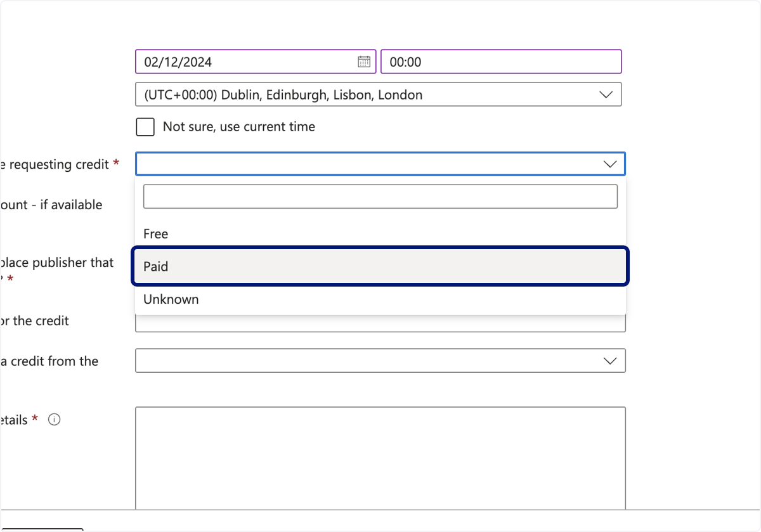Image resolution: width=761 pixels, height=532 pixels.
Task: Click the info icon beside details label
Action: 55,419
